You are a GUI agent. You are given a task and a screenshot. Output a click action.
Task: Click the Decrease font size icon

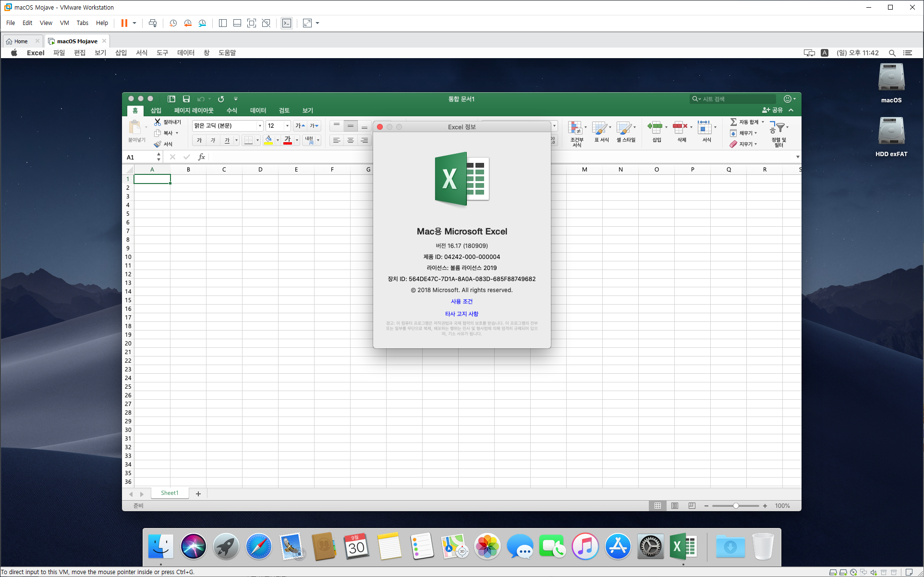314,126
